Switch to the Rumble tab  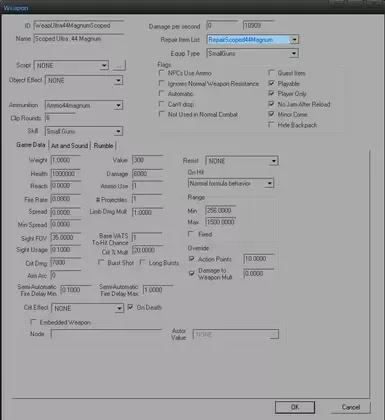pos(103,146)
